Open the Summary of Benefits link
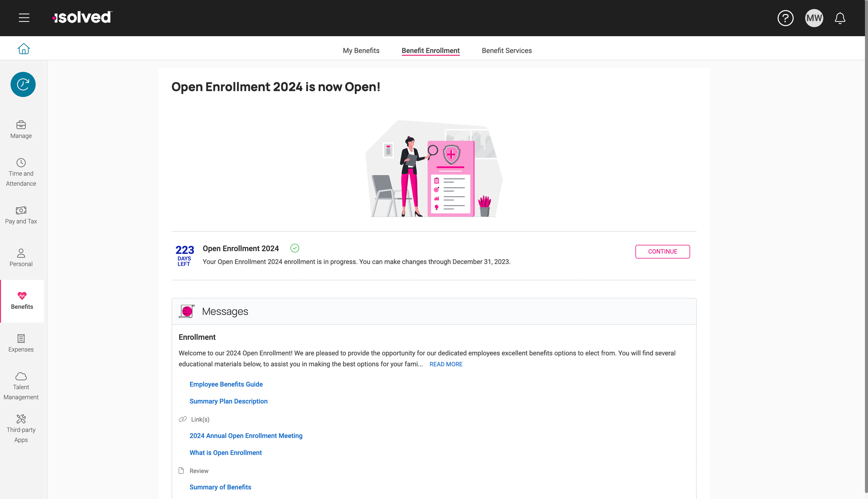Viewport: 868px width, 499px height. click(x=220, y=487)
